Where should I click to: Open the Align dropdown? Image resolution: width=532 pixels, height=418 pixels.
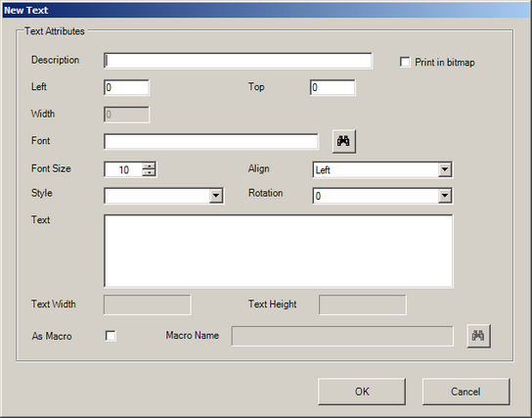pyautogui.click(x=444, y=169)
